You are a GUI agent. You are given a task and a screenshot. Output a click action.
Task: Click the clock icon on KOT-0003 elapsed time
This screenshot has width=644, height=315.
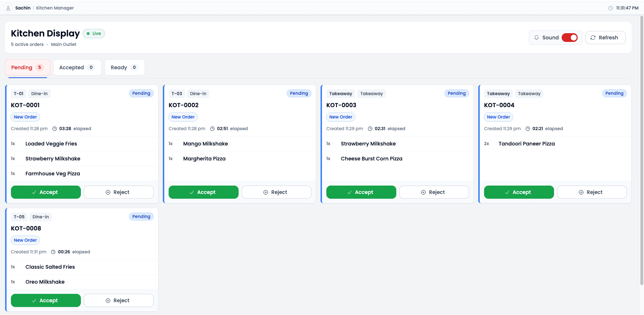(x=370, y=129)
